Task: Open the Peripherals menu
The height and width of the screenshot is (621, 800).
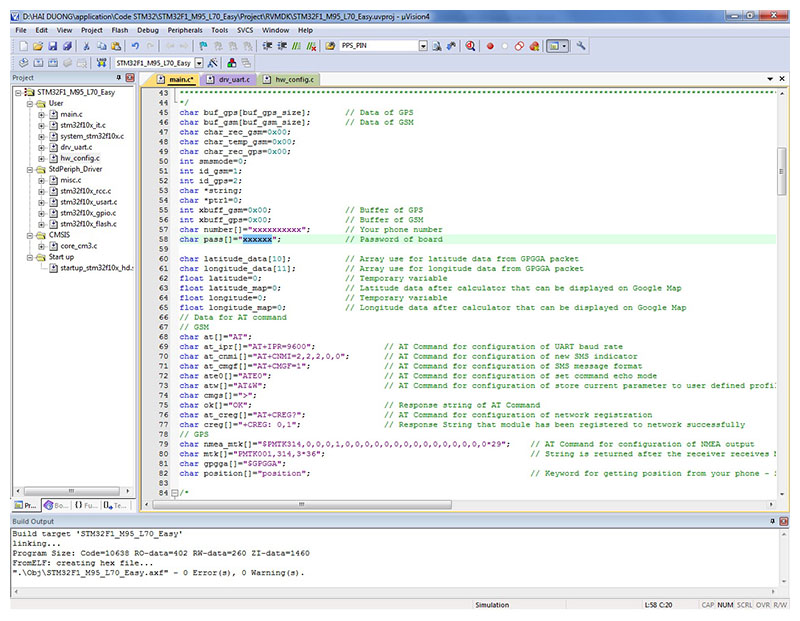Action: pyautogui.click(x=185, y=30)
